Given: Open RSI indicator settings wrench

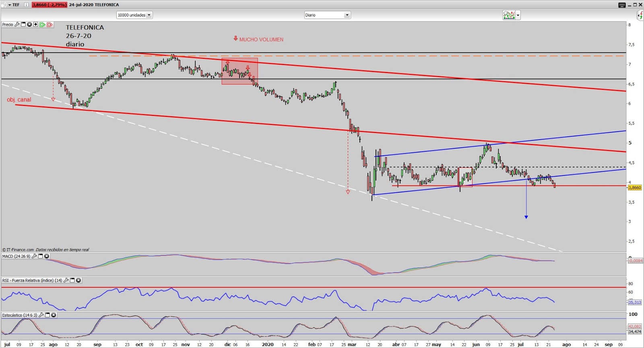Looking at the screenshot, I should pyautogui.click(x=66, y=280).
